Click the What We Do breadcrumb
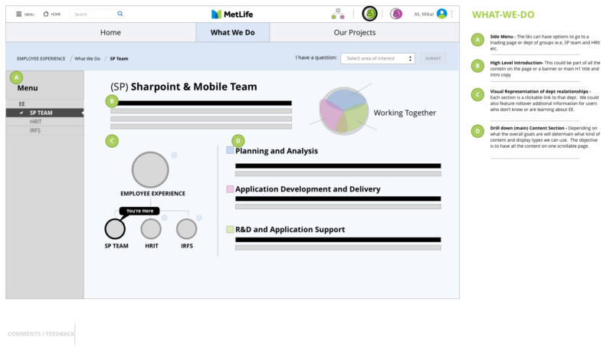Image resolution: width=613 pixels, height=364 pixels. click(x=87, y=59)
